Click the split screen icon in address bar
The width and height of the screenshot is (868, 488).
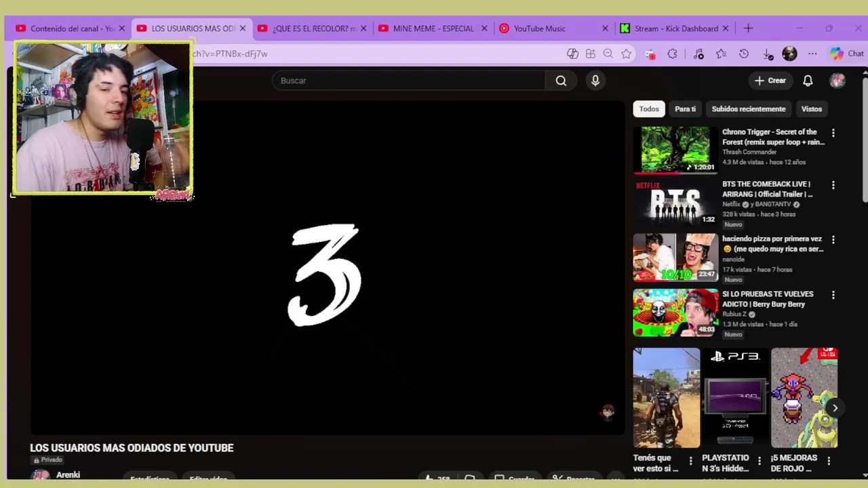[x=591, y=54]
